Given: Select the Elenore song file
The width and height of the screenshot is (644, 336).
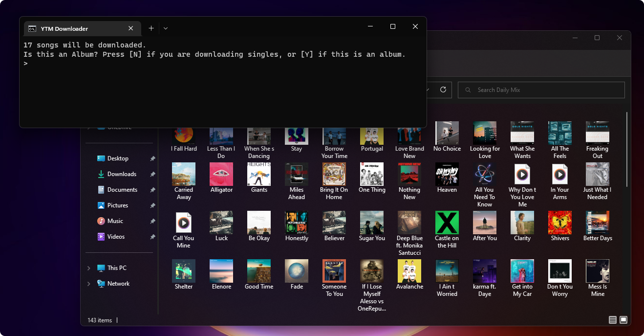Looking at the screenshot, I should pyautogui.click(x=221, y=275).
